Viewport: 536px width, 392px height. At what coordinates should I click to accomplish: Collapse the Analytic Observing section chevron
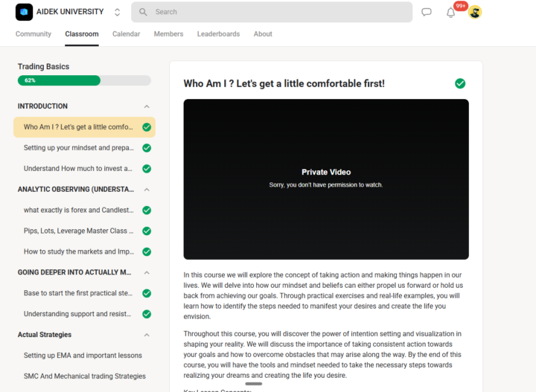(147, 190)
